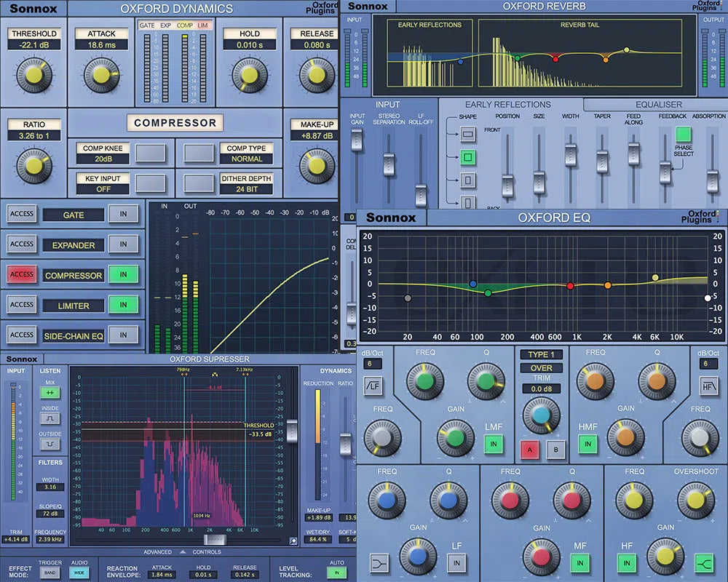The image size is (728, 582).
Task: Toggle the Expander IN button
Action: point(123,244)
